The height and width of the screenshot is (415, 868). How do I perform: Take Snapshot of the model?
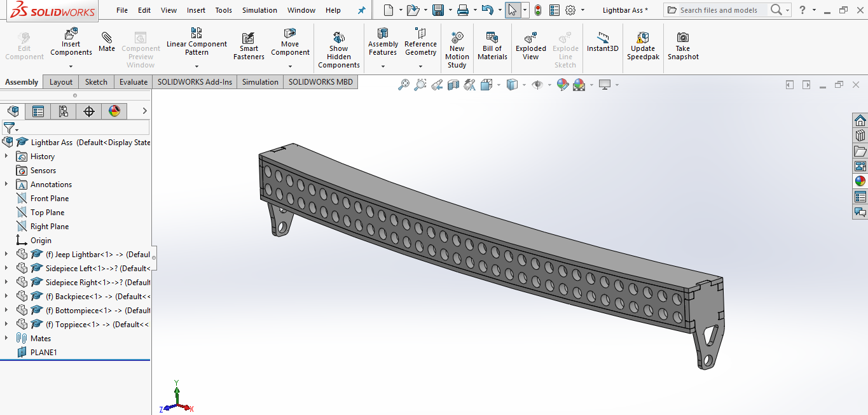pyautogui.click(x=683, y=46)
